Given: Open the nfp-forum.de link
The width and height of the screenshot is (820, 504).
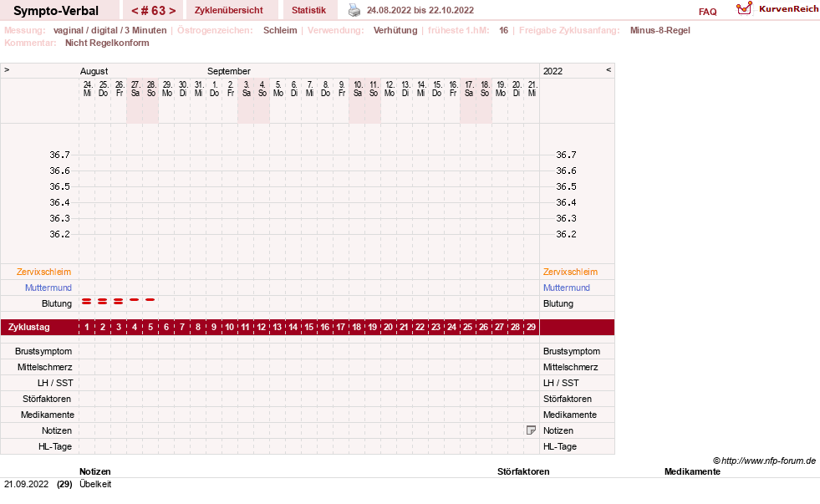Looking at the screenshot, I should pos(768,461).
